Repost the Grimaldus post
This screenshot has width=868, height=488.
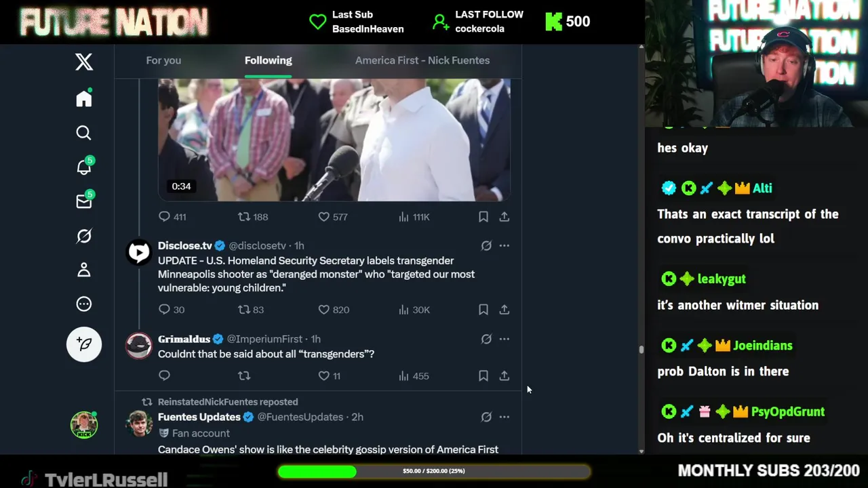pyautogui.click(x=244, y=375)
